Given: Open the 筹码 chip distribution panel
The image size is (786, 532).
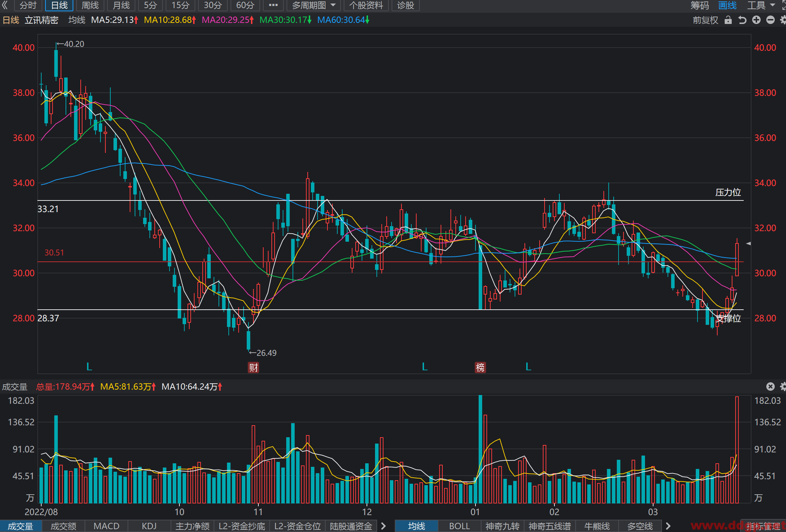Looking at the screenshot, I should tap(699, 5).
